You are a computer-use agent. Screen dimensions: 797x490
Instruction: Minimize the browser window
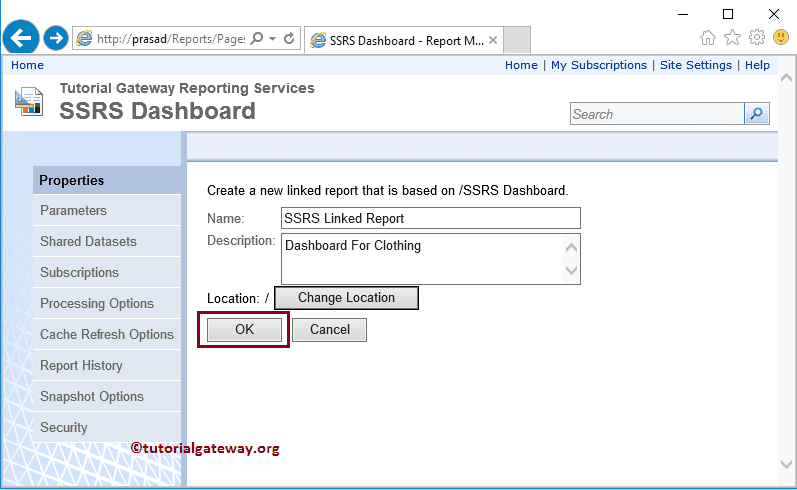pos(683,14)
